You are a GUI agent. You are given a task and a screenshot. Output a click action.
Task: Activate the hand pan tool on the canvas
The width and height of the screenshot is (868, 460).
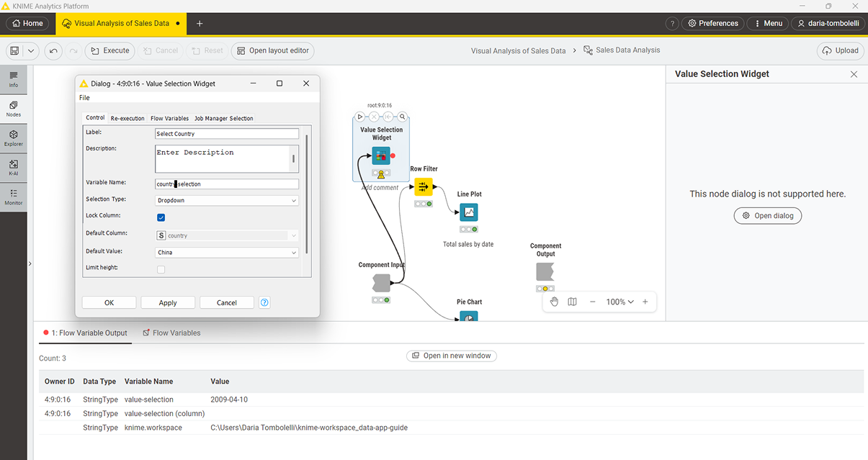click(x=554, y=301)
